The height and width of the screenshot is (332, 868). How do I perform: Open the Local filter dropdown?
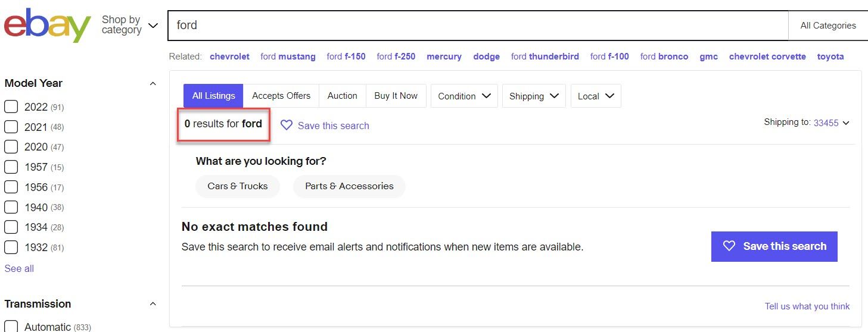coord(595,96)
